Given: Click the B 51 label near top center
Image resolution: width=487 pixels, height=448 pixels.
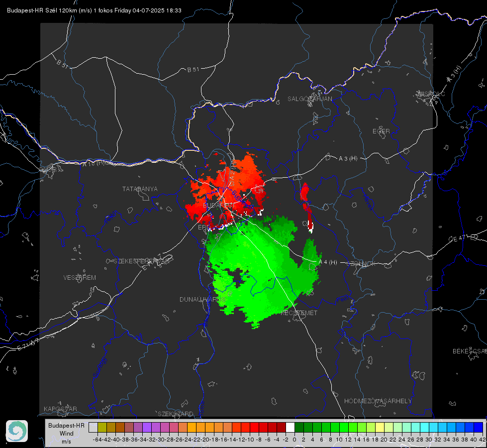Looking at the screenshot, I should [193, 70].
